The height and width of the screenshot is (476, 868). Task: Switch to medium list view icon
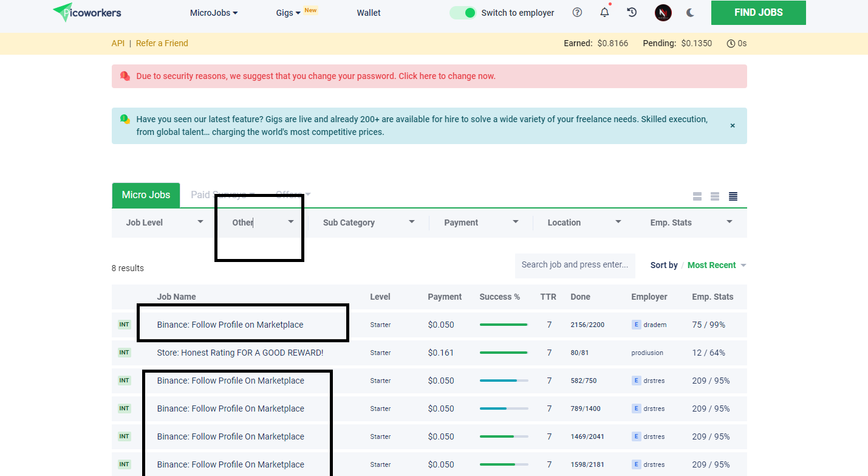click(715, 196)
